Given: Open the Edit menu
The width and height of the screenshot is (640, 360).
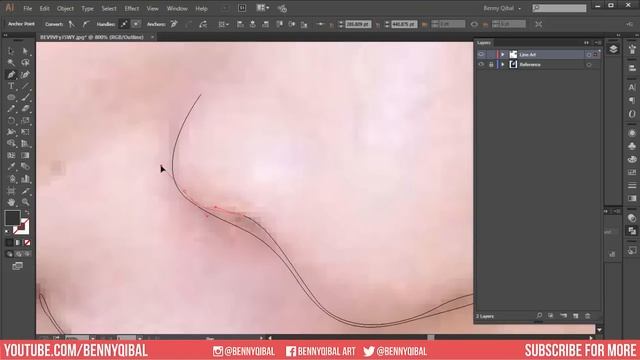Looking at the screenshot, I should coord(44,8).
